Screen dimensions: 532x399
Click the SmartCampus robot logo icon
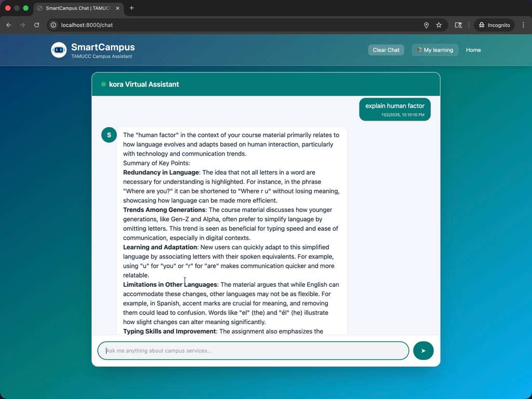pos(59,50)
